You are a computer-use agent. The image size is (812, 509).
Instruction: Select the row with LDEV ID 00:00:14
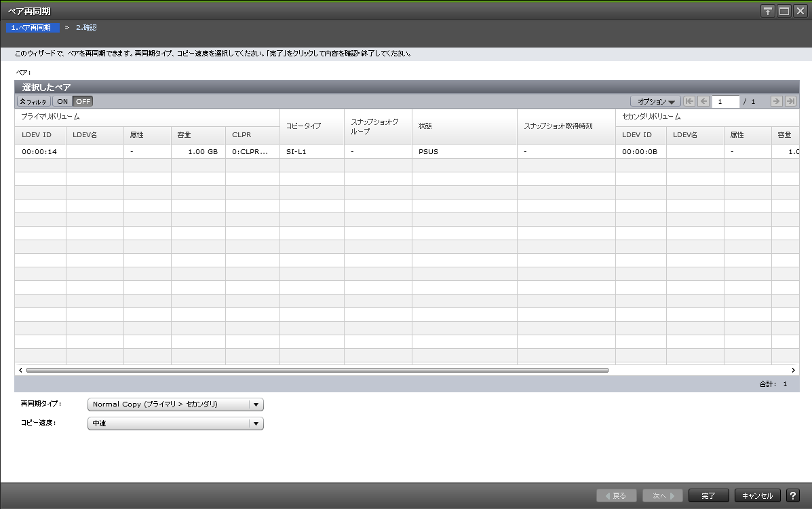(407, 151)
